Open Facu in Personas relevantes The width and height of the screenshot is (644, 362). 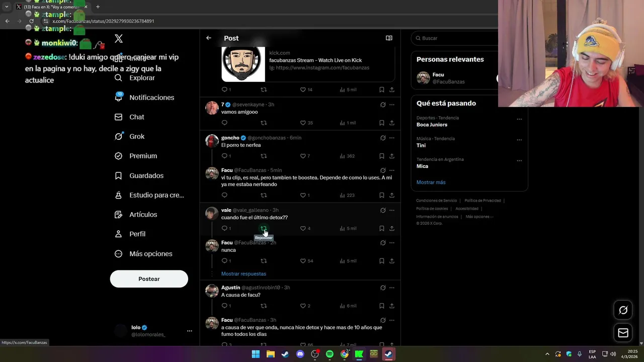coord(455,78)
